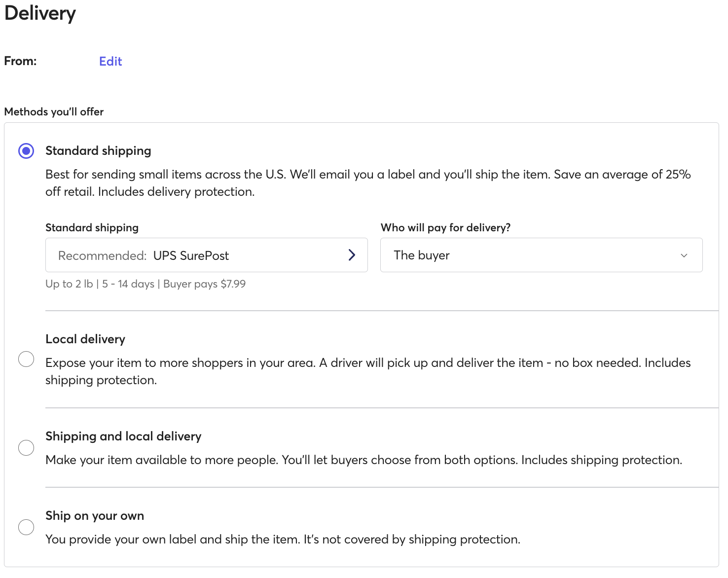Click the description about letting buyers choose both options
728x578 pixels.
(x=364, y=460)
